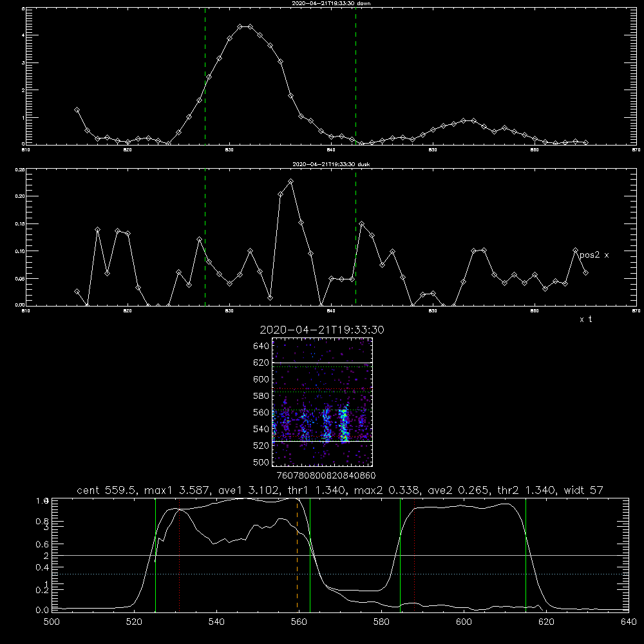Click the dusk y-axis label 0.10
644x644 pixels.
(20, 251)
